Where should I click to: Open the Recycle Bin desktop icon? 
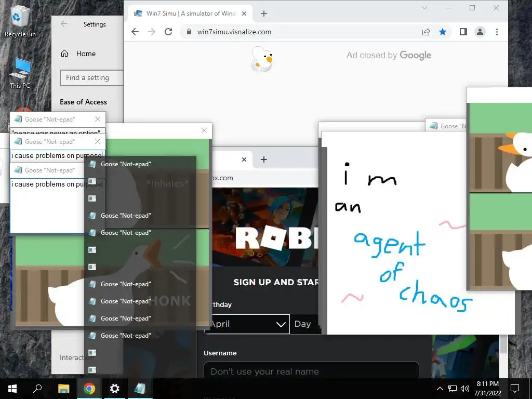point(20,22)
